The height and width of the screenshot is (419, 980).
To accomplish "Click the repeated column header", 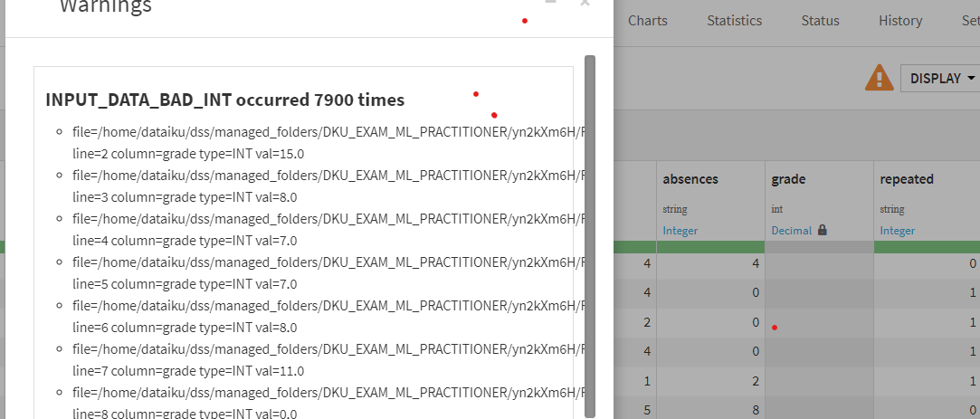I will click(x=907, y=179).
